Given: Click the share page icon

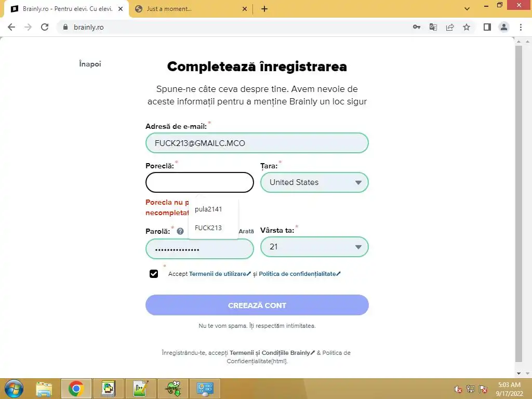Looking at the screenshot, I should coord(450,27).
